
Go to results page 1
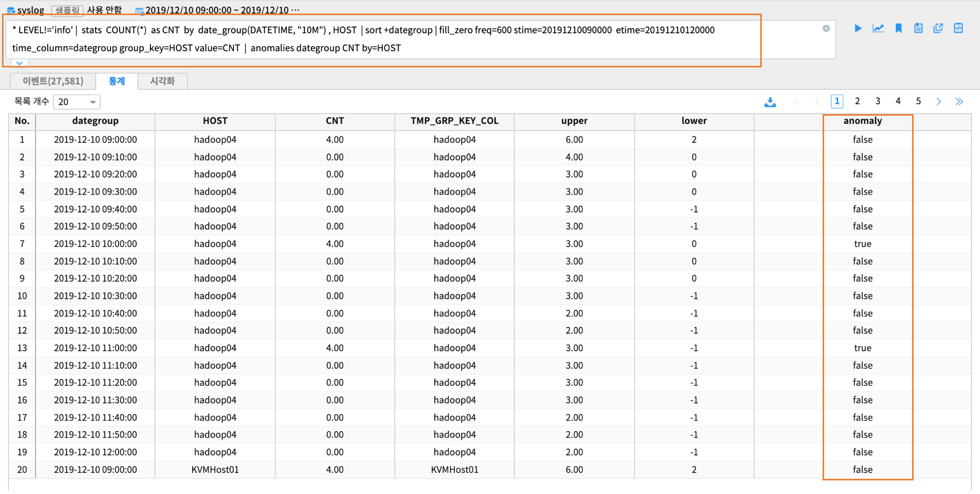(x=837, y=101)
